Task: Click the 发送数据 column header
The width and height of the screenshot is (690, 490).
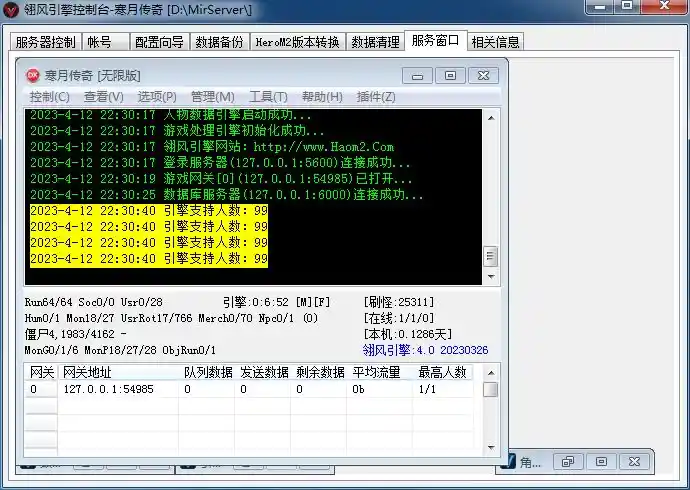Action: 263,373
